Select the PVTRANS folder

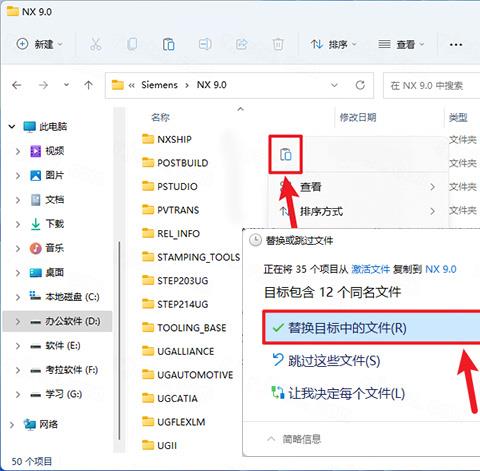(170, 210)
